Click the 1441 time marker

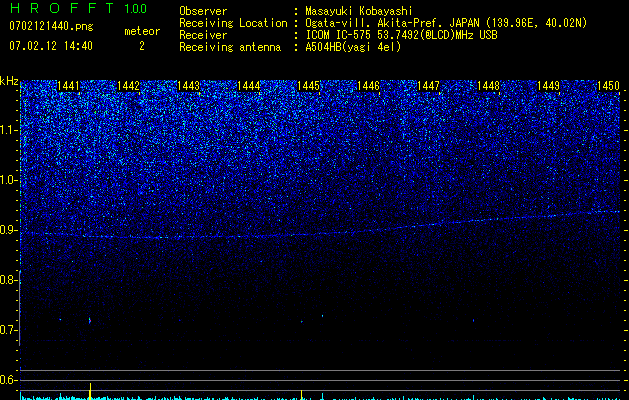tap(69, 86)
